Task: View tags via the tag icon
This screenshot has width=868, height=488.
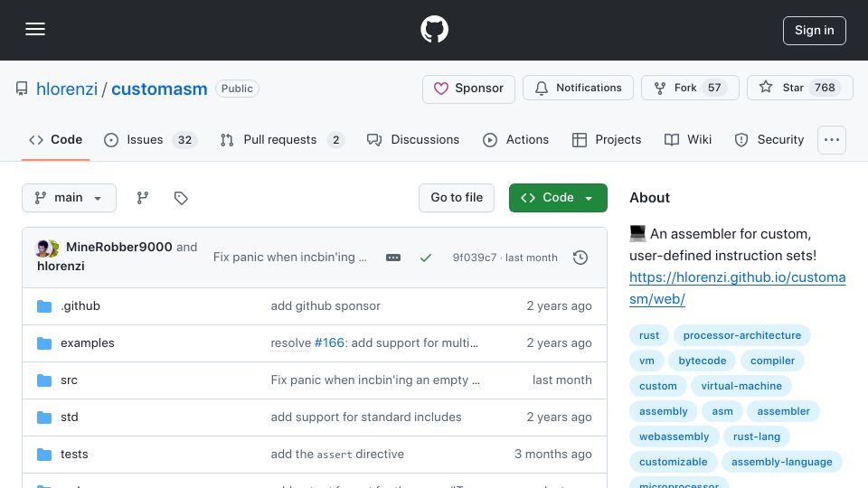Action: tap(181, 198)
